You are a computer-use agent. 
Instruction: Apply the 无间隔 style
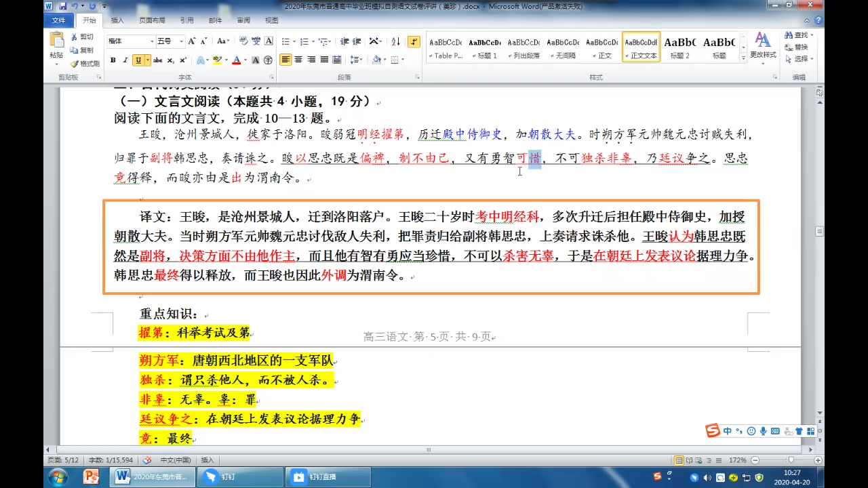563,47
